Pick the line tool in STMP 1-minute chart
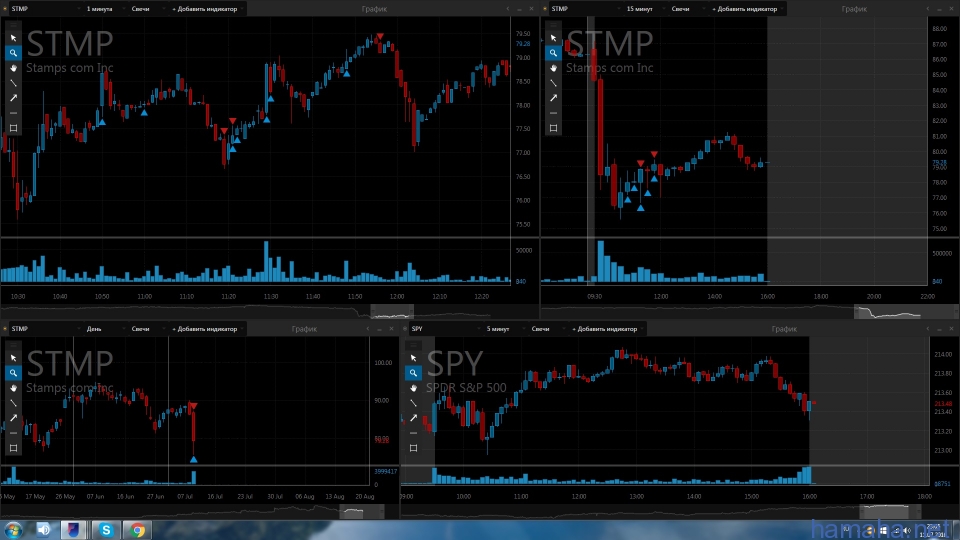 [x=13, y=83]
